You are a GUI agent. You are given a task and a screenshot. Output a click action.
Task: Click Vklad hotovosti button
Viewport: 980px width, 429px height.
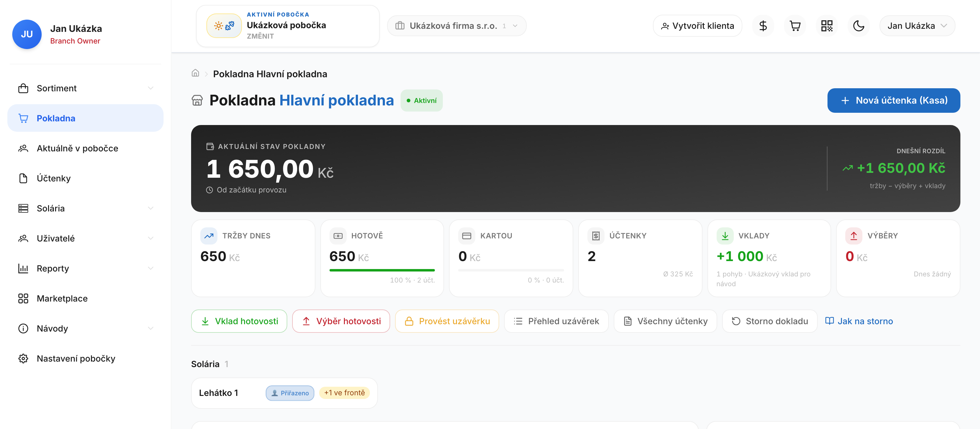pyautogui.click(x=239, y=321)
